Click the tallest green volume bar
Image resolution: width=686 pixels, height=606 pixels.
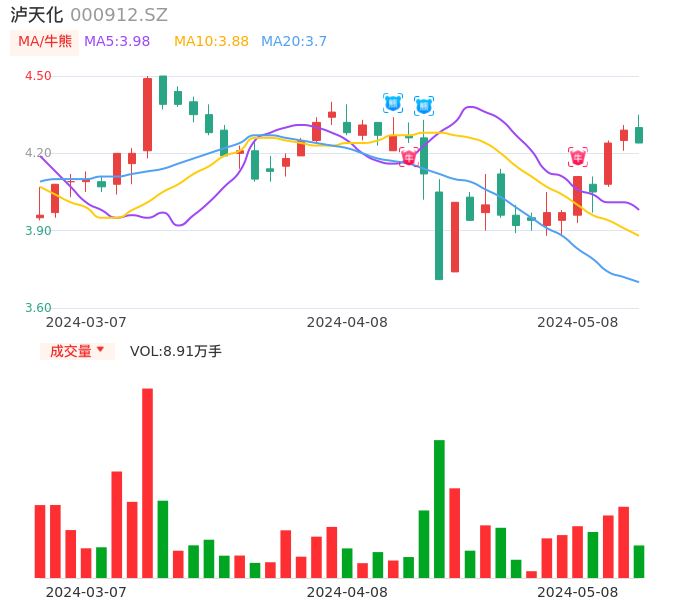pyautogui.click(x=439, y=508)
